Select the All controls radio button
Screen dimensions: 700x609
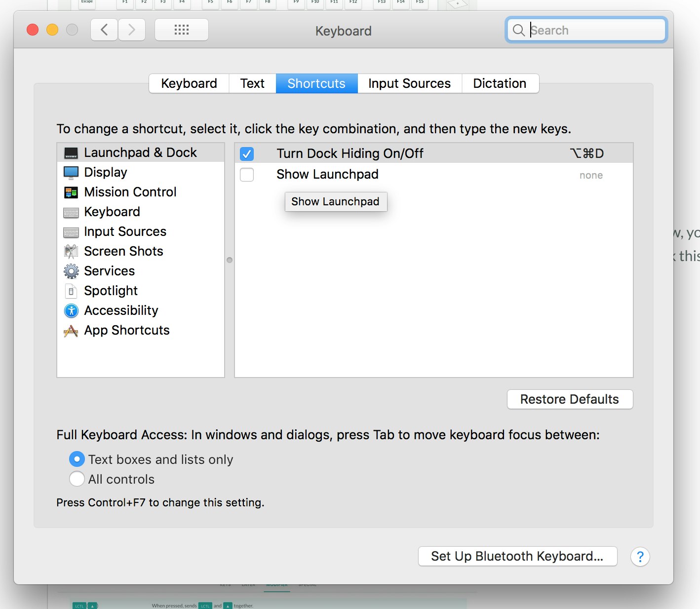(77, 479)
